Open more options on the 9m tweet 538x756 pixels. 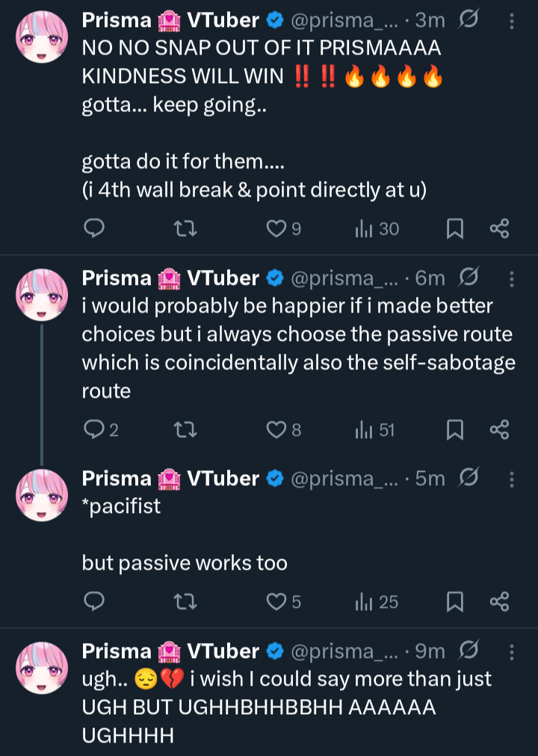coord(512,651)
